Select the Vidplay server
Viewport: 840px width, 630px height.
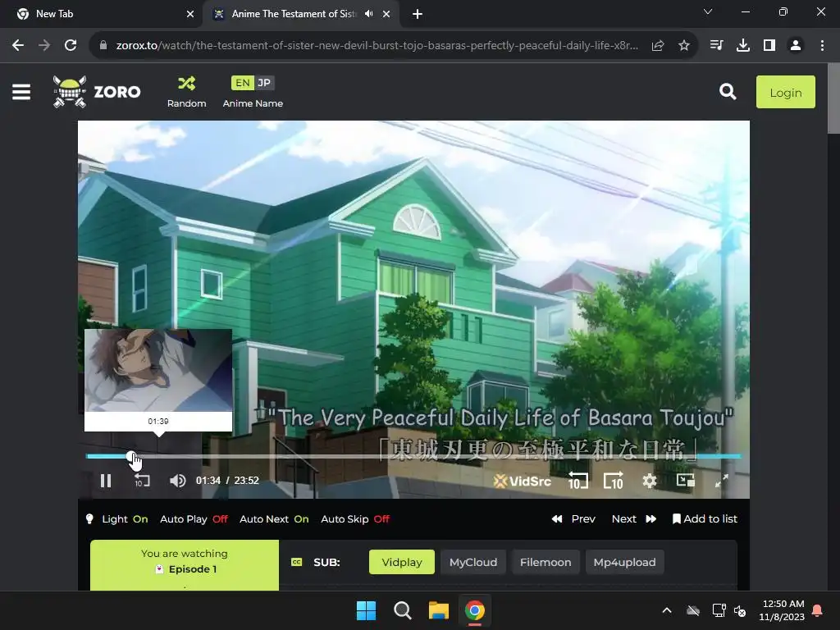402,563
